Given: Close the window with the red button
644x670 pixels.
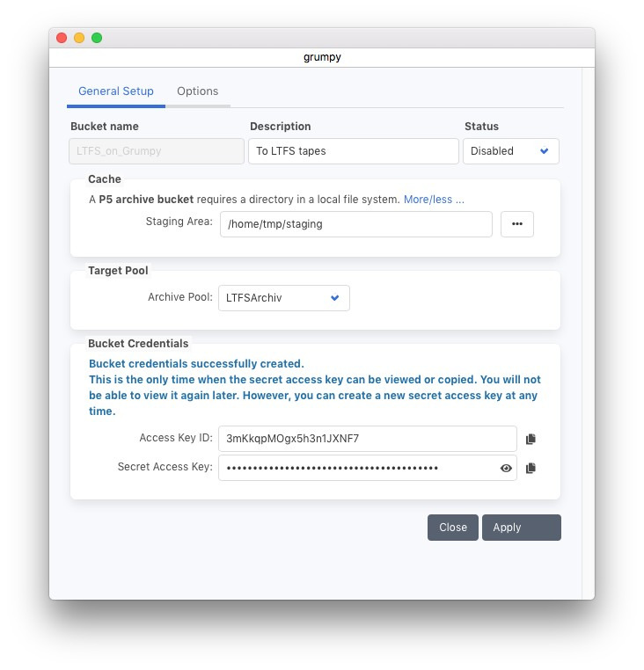Looking at the screenshot, I should pyautogui.click(x=62, y=38).
